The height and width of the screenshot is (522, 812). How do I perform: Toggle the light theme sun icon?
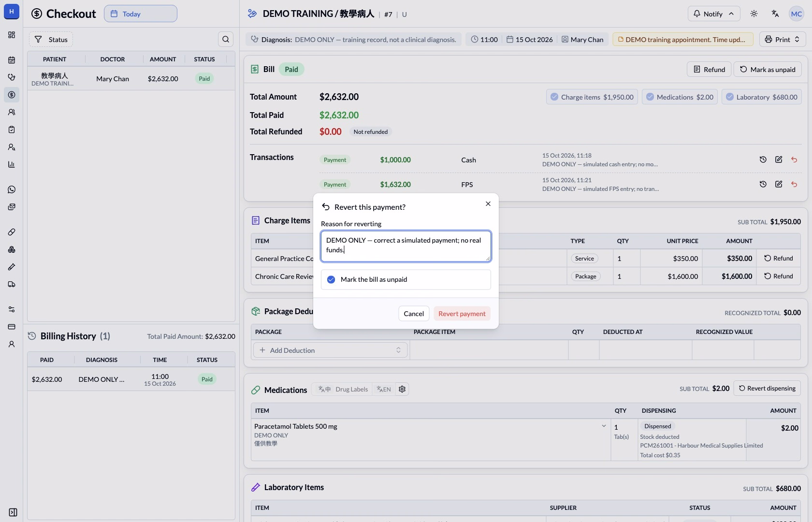click(x=754, y=14)
